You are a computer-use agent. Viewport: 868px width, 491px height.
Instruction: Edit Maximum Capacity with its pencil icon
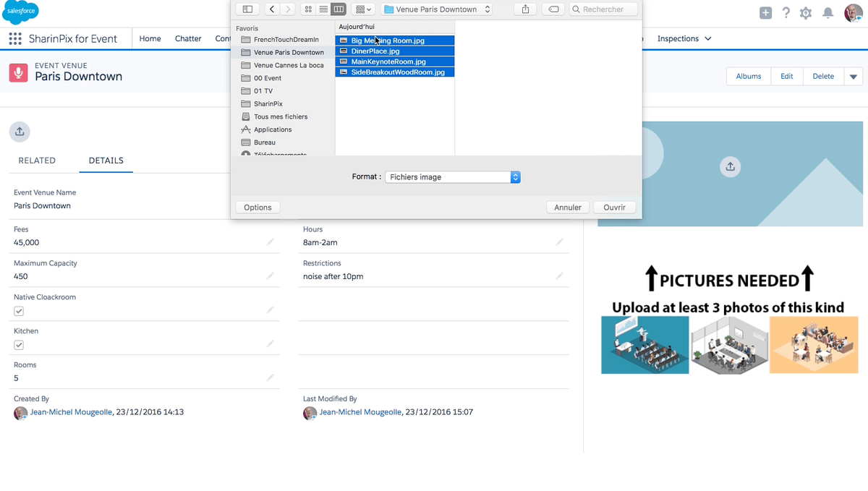270,276
